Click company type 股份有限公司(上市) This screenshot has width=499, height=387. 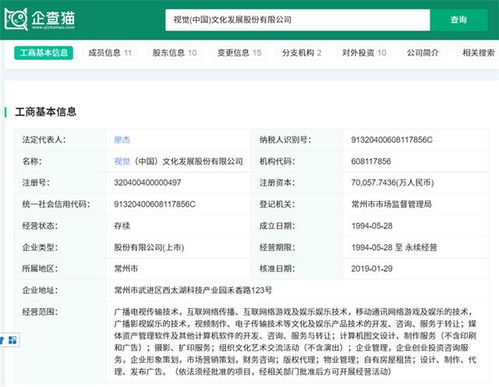point(149,247)
